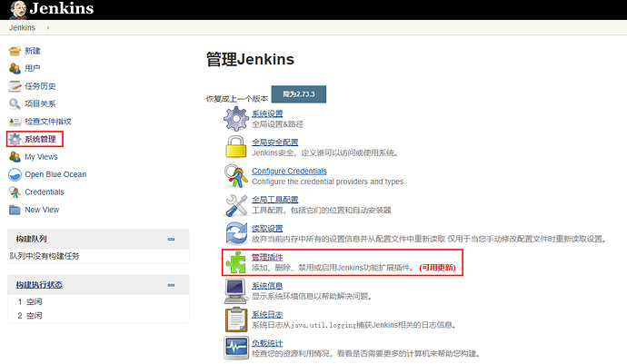
Task: Click the 全局设置&路径 description text
Action: [x=277, y=124]
